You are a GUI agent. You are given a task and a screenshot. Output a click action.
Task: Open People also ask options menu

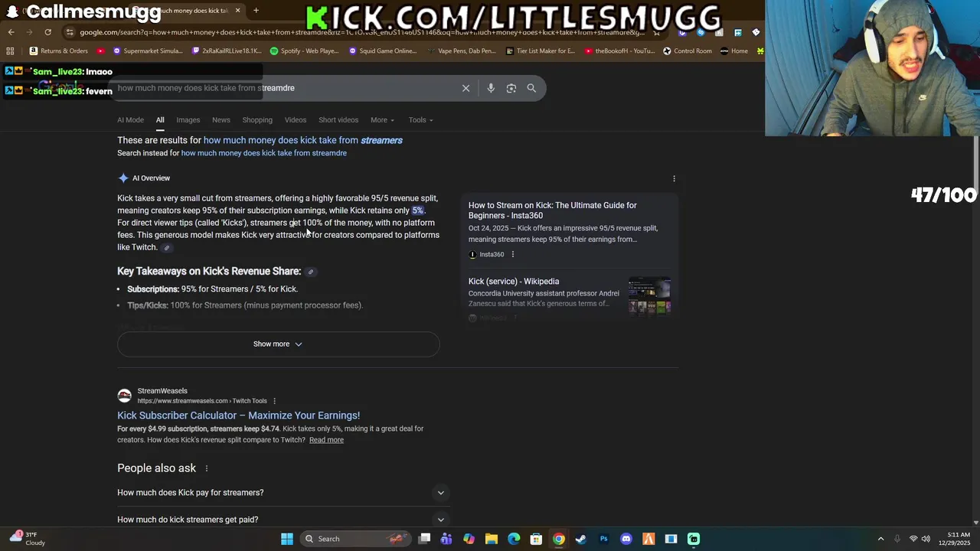207,468
